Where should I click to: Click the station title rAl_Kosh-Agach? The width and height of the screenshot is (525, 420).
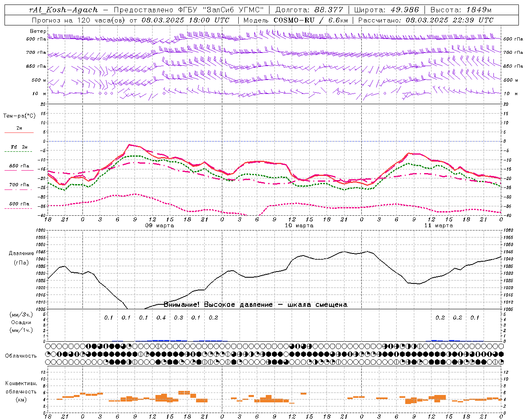pos(64,10)
